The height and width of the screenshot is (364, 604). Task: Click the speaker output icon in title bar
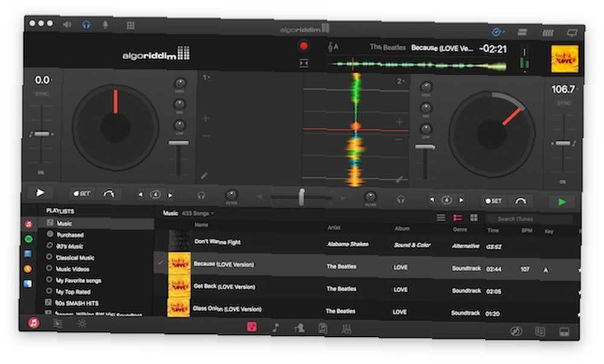tap(67, 25)
